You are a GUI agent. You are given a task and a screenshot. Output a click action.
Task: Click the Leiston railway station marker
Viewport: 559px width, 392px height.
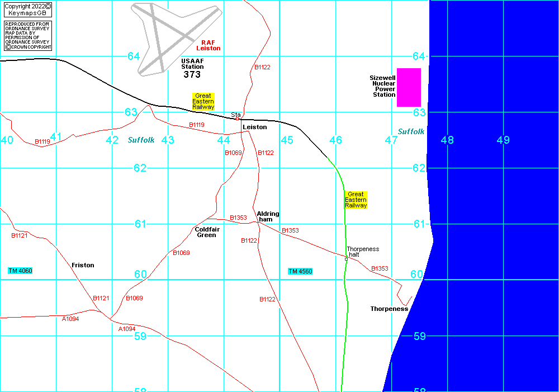[237, 119]
